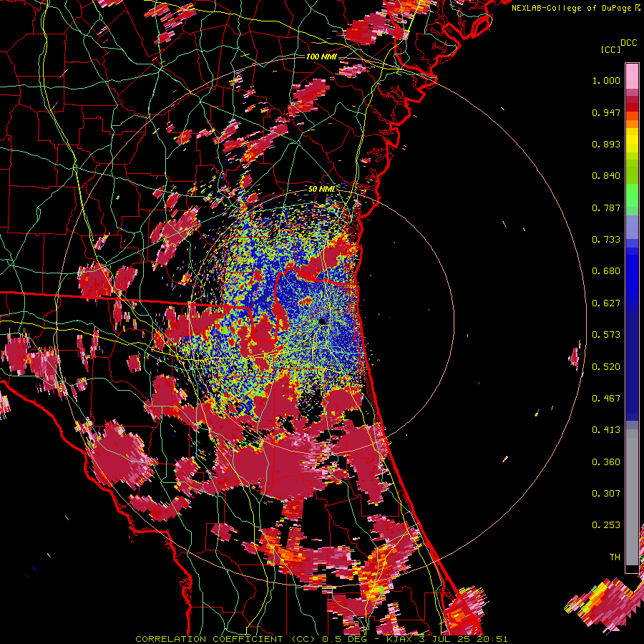Screen dimensions: 644x644
Task: Click the 0.520 scale value
Action: pos(606,367)
